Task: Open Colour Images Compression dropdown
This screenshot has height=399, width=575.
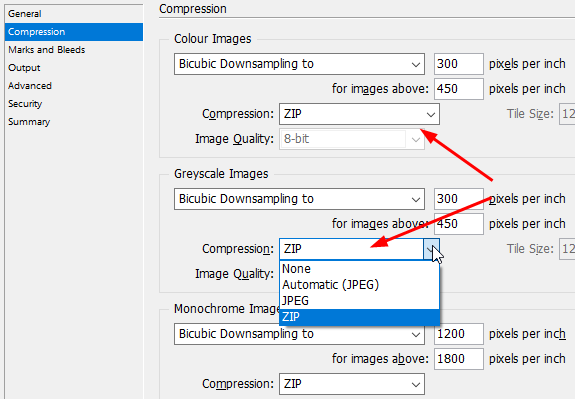Action: (359, 114)
